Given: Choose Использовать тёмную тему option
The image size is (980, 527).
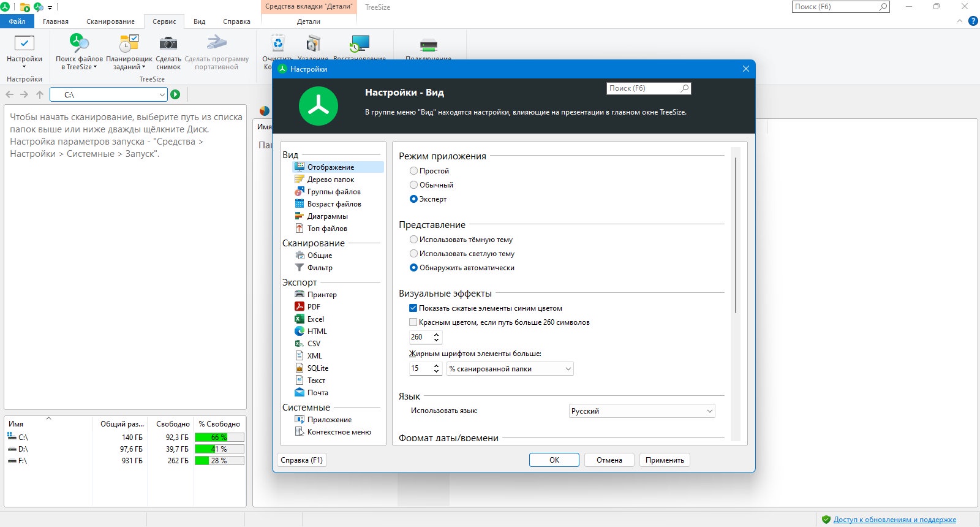Looking at the screenshot, I should [461, 240].
